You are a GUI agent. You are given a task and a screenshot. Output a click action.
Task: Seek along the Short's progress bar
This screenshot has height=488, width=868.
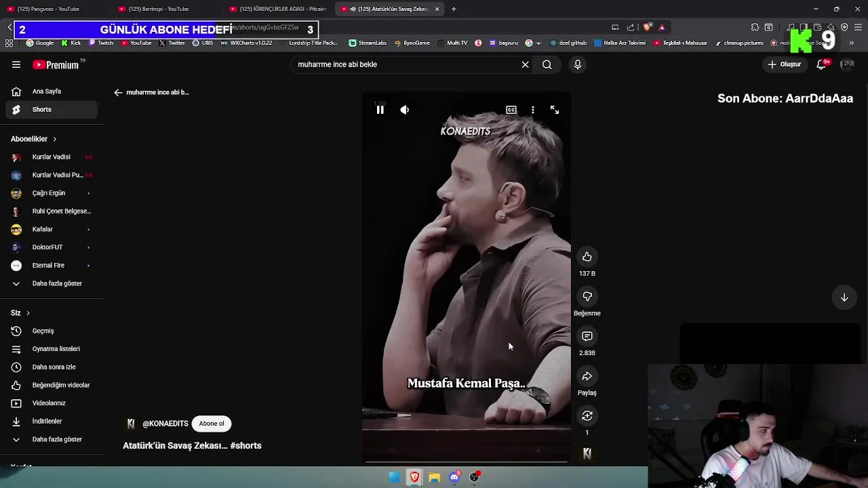coord(467,462)
